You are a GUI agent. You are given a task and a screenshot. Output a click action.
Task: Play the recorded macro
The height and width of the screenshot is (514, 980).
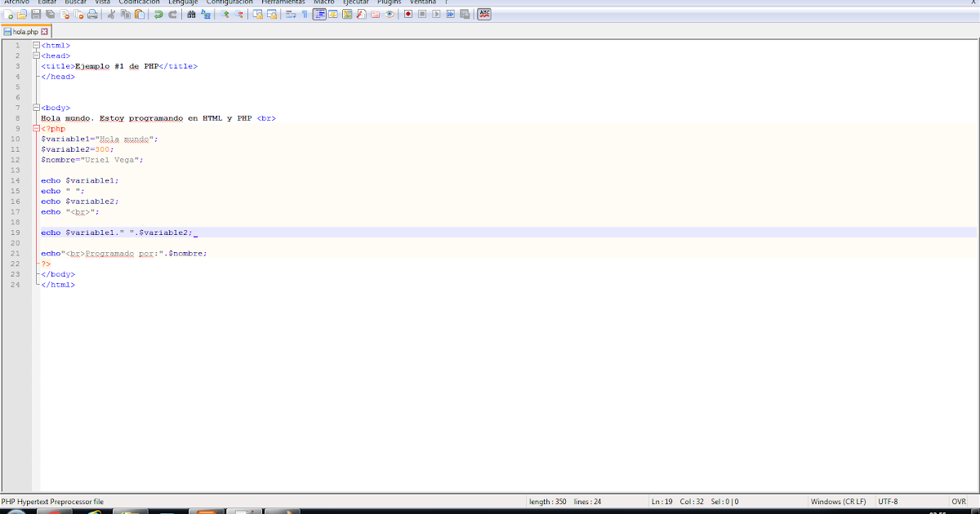coord(435,14)
